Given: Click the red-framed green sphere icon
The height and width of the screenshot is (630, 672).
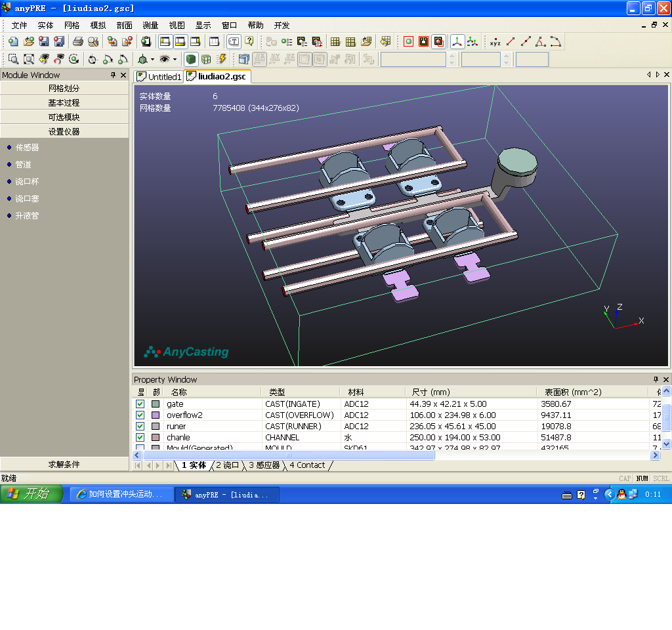Looking at the screenshot, I should pos(408,41).
